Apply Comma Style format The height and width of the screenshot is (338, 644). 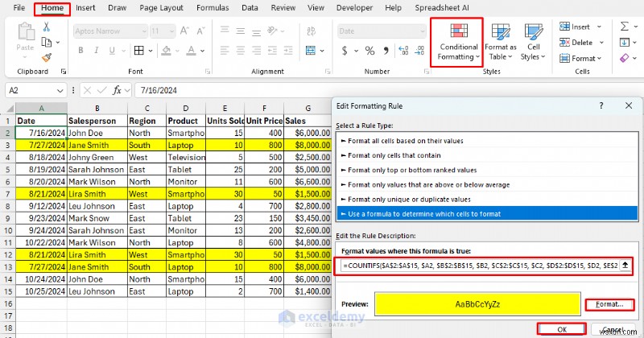point(386,51)
